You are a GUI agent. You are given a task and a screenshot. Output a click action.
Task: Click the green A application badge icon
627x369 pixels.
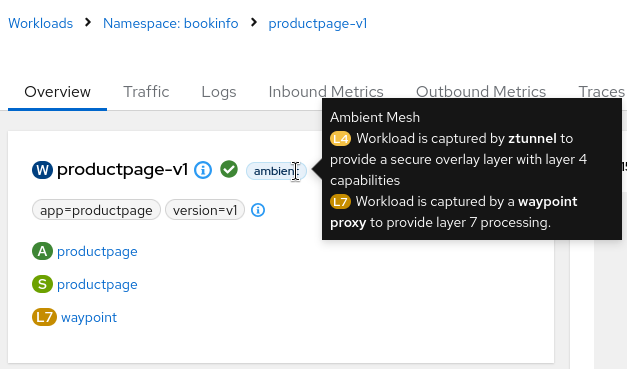coord(42,251)
